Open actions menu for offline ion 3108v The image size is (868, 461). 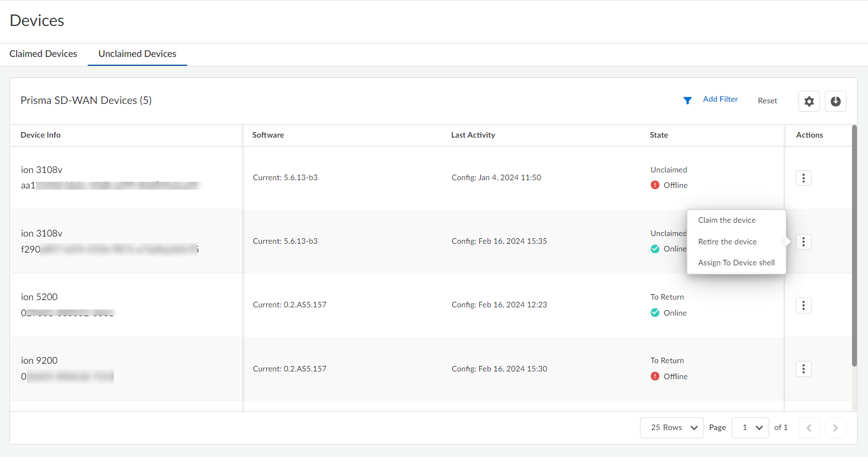tap(803, 178)
